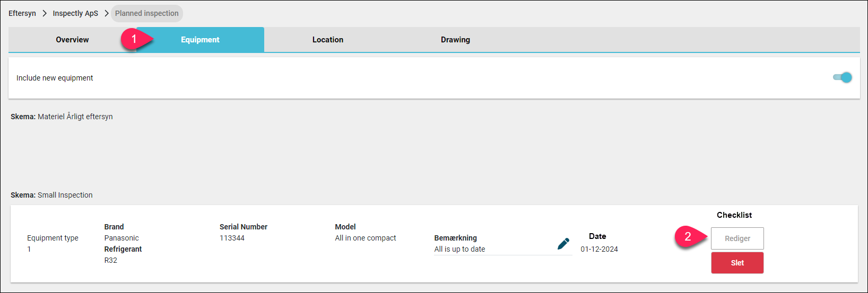Open Inspectly ApS breadcrumb link
This screenshot has height=293, width=868.
[x=75, y=13]
